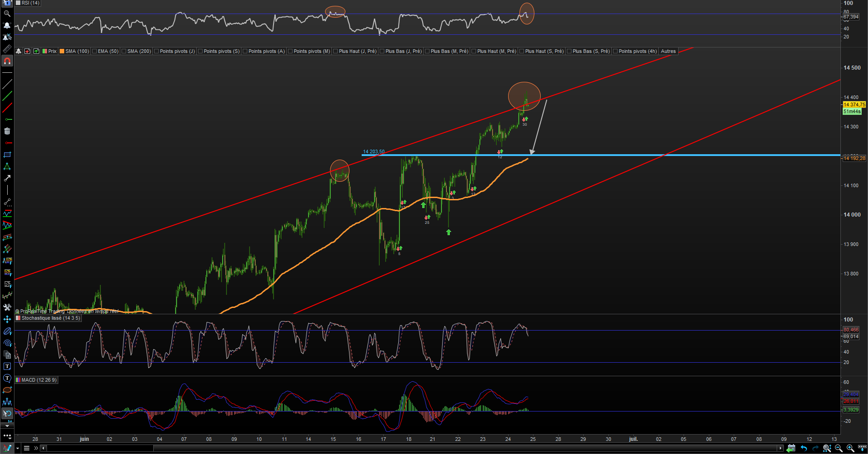Select the blue rectangle drawing tool
This screenshot has width=868, height=454.
pyautogui.click(x=7, y=155)
